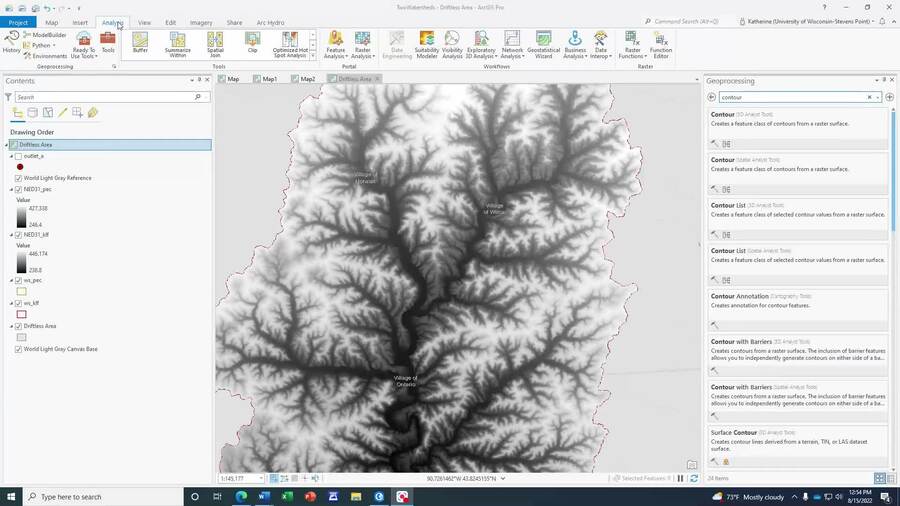The height and width of the screenshot is (506, 900).
Task: Open Exploratory 3D Analysis dropdown
Action: click(481, 45)
